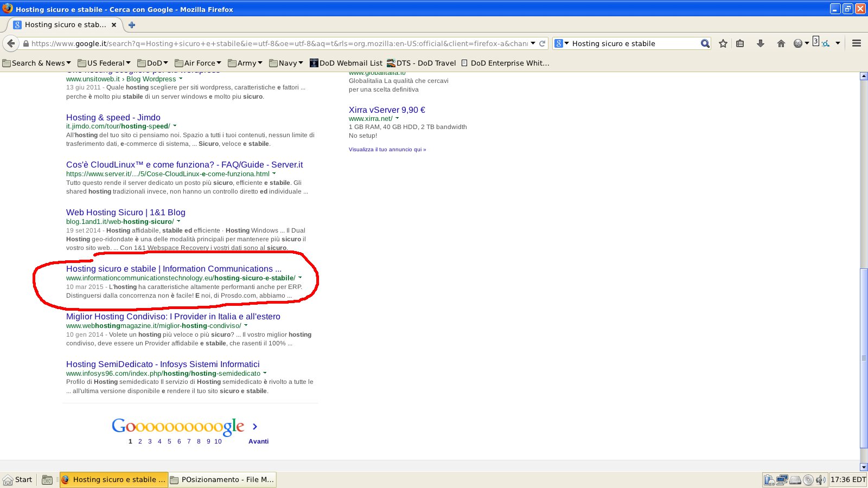Select the Hosting sicuro e stab... tab

[65, 24]
